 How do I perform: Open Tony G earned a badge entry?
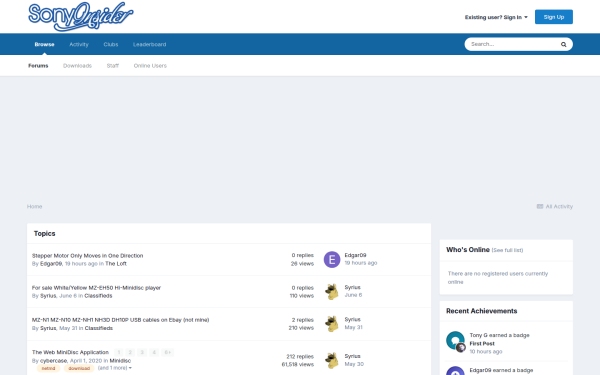[499, 335]
